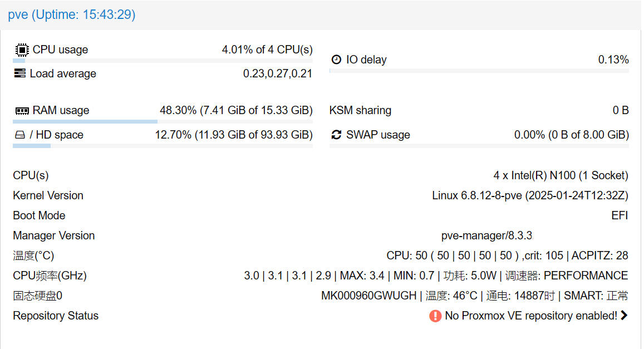Open the 'No Proxmox VE repository enabled!' link
This screenshot has height=349, width=644.
530,316
